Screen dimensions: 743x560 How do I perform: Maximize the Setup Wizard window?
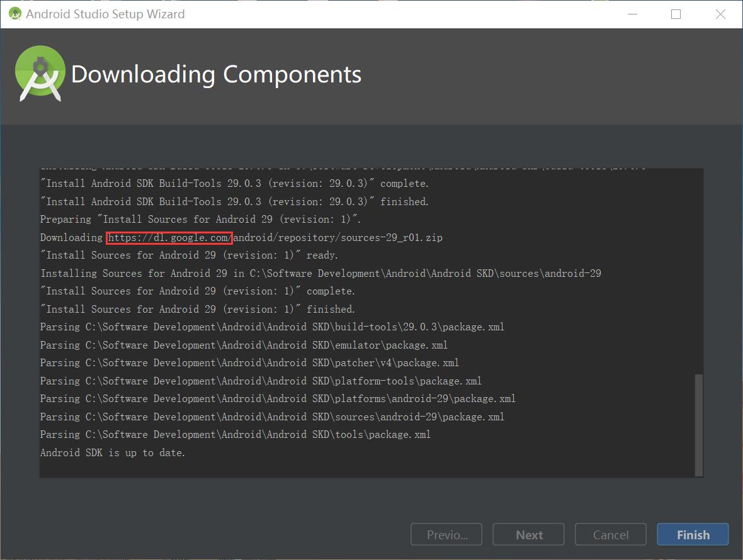676,14
